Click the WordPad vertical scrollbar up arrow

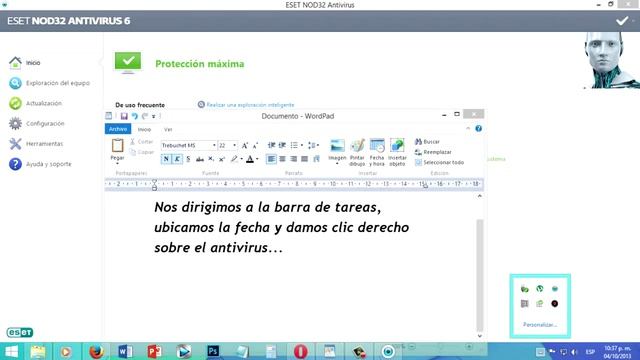(480, 196)
